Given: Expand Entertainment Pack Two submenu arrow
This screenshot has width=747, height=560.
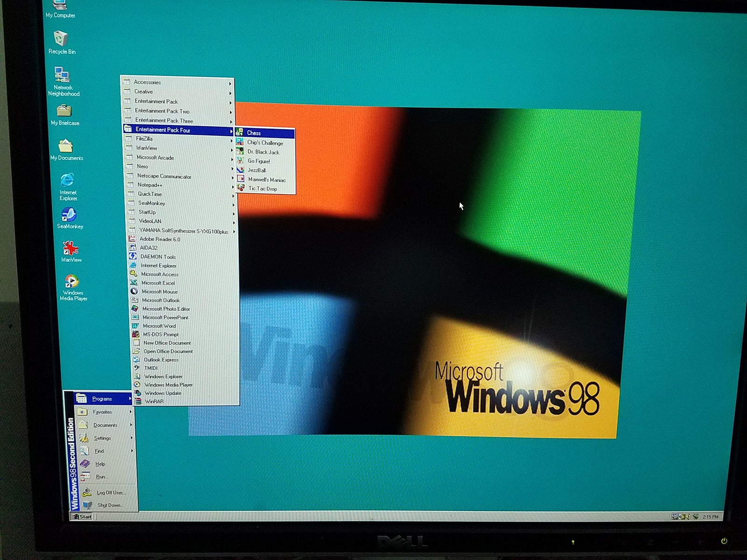Looking at the screenshot, I should coord(231,112).
